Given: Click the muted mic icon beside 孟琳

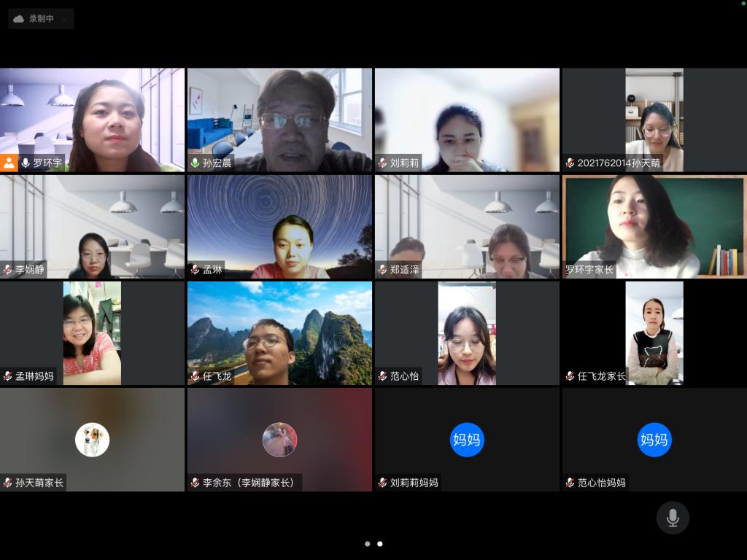Looking at the screenshot, I should tap(195, 270).
